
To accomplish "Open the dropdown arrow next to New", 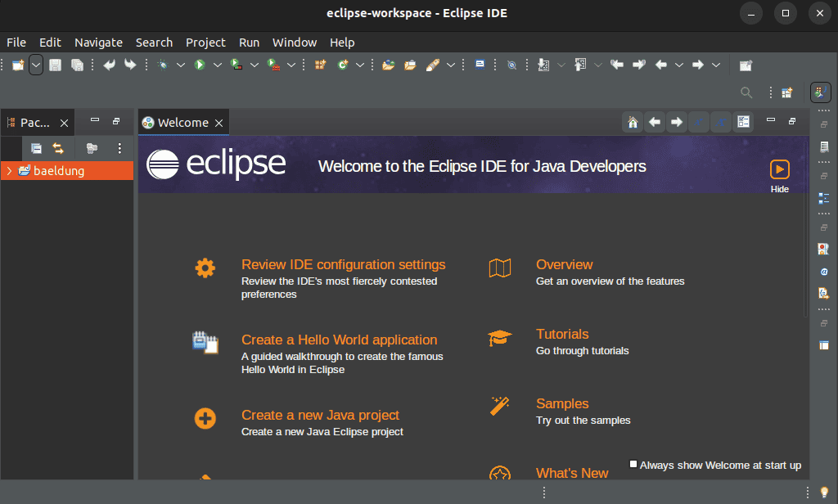I will pos(36,65).
